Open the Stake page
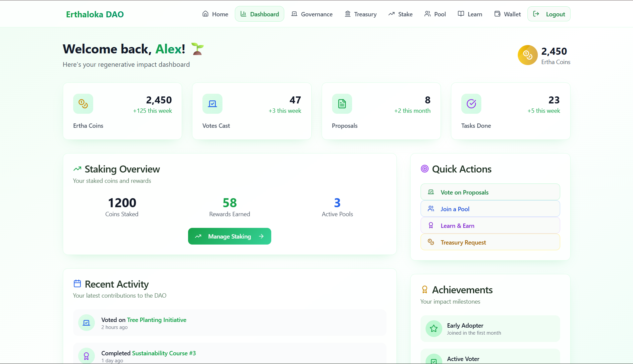The height and width of the screenshot is (364, 633). click(x=400, y=14)
